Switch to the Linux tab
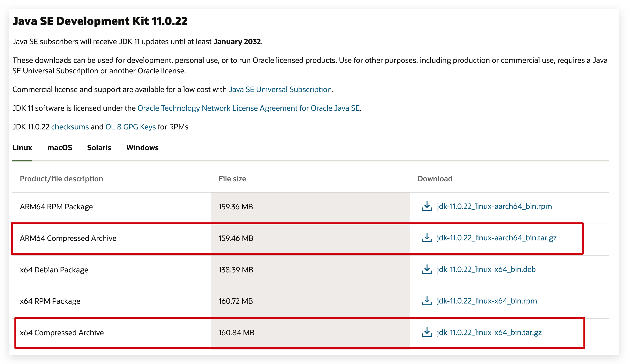The height and width of the screenshot is (364, 628). point(22,147)
